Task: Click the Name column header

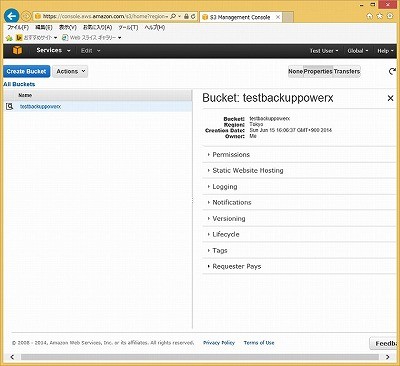Action: click(25, 95)
